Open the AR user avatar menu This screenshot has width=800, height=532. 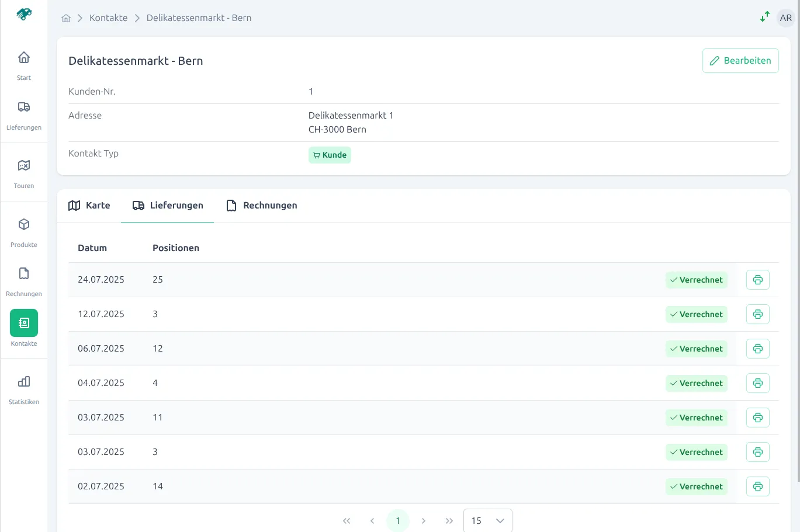pyautogui.click(x=785, y=18)
